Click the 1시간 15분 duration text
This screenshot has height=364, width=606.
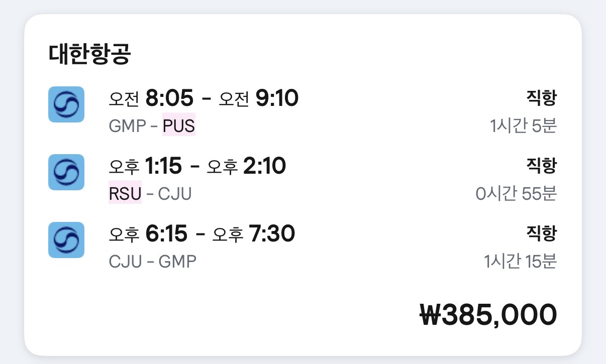(520, 261)
